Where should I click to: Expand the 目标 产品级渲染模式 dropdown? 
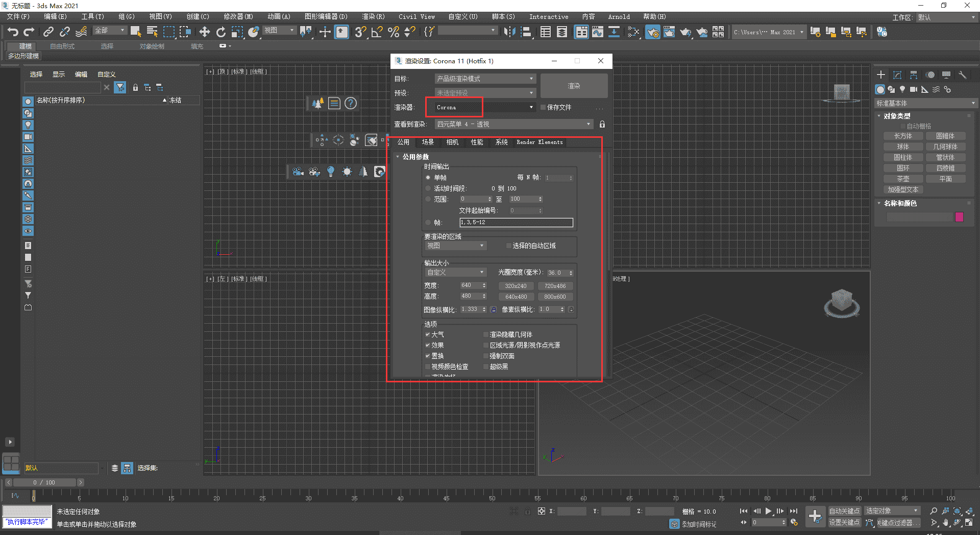pyautogui.click(x=484, y=79)
